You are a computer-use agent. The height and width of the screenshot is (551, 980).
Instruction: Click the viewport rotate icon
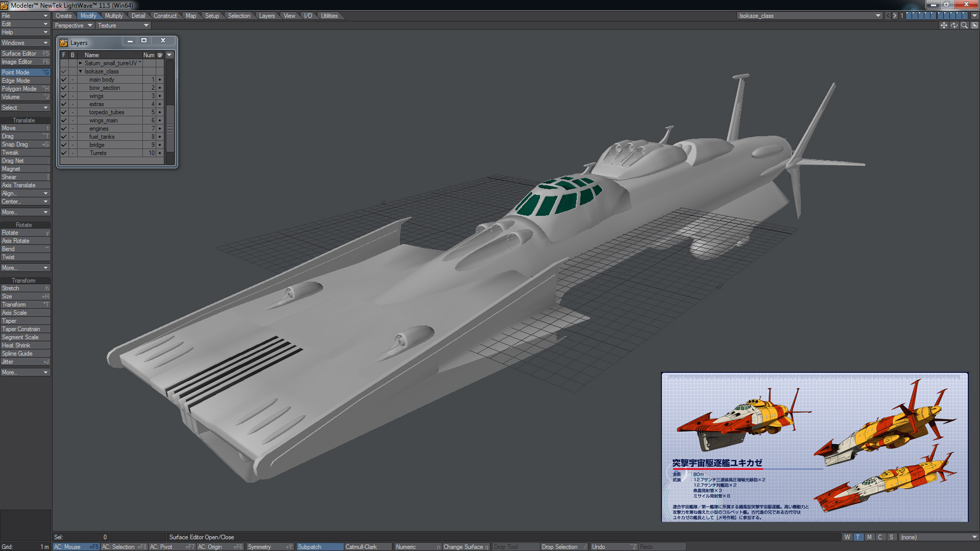[x=953, y=25]
